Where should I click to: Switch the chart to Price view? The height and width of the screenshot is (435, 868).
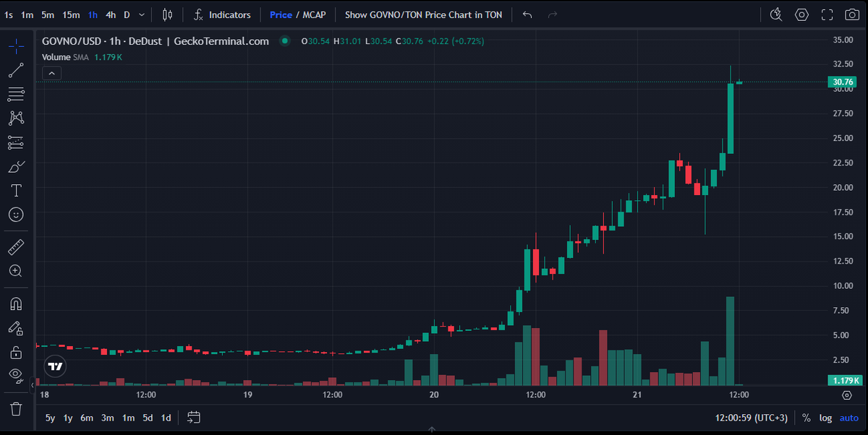(x=281, y=14)
